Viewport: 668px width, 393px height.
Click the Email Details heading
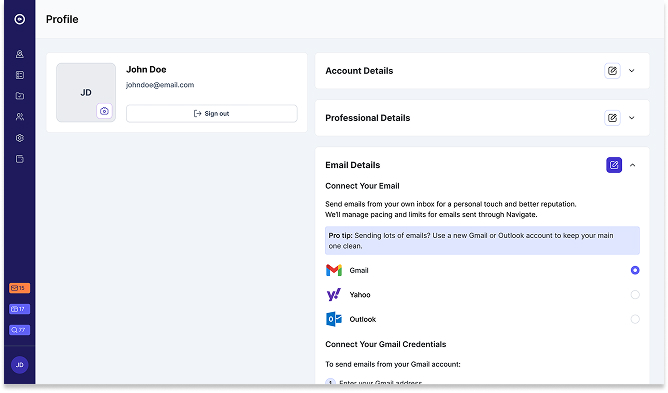click(353, 165)
